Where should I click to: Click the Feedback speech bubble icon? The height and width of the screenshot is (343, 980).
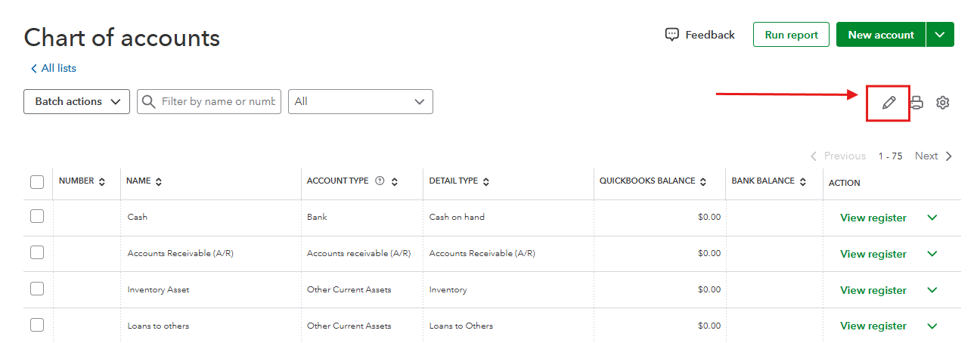(671, 35)
